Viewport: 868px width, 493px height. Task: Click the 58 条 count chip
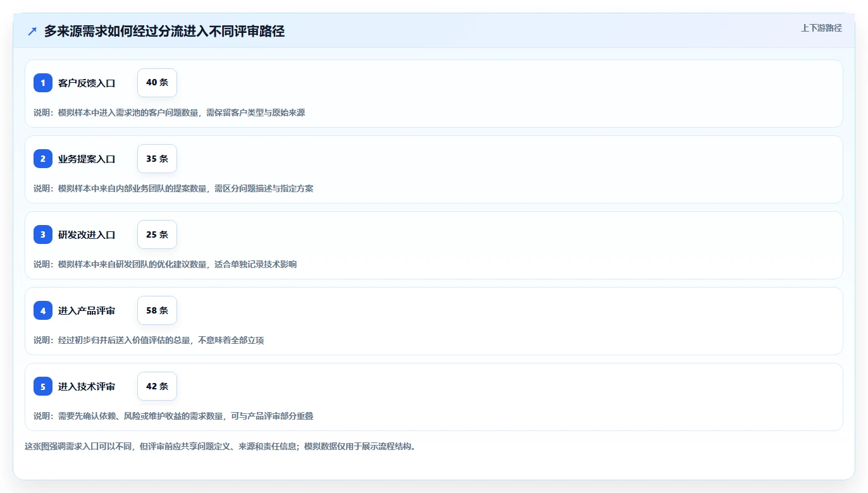click(157, 310)
